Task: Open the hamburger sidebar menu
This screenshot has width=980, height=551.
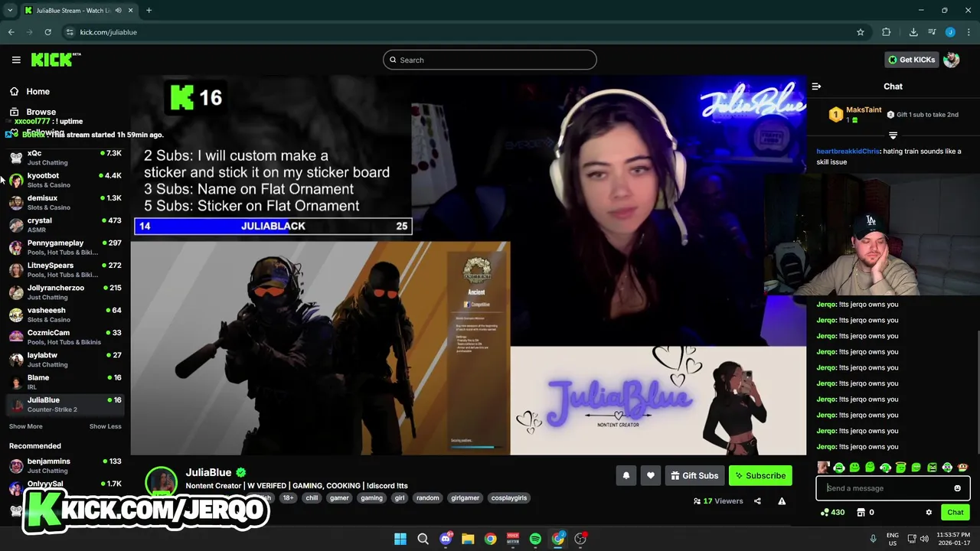Action: [15, 60]
